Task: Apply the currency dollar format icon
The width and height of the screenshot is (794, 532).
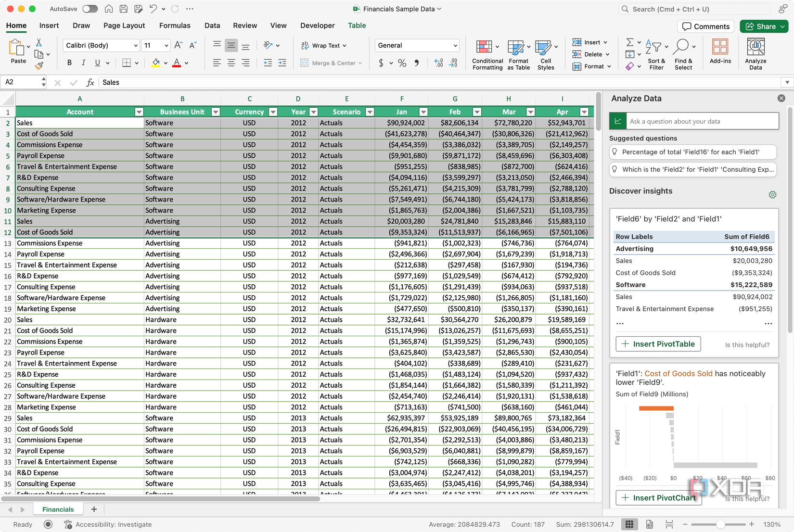Action: 381,63
